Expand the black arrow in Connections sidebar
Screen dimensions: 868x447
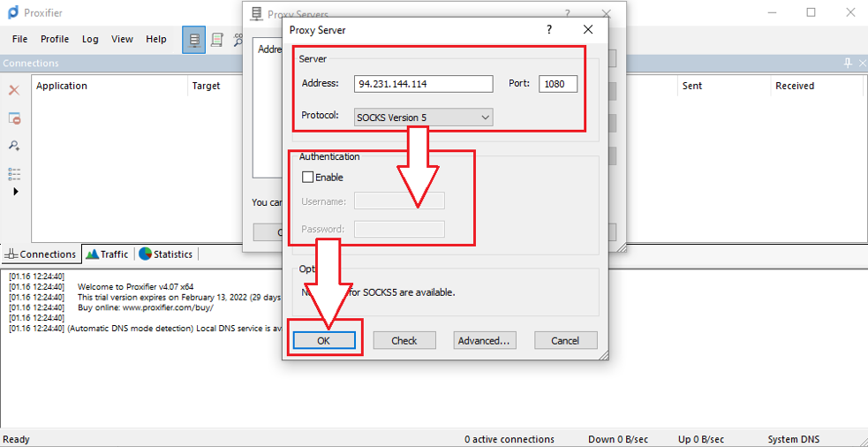(16, 191)
